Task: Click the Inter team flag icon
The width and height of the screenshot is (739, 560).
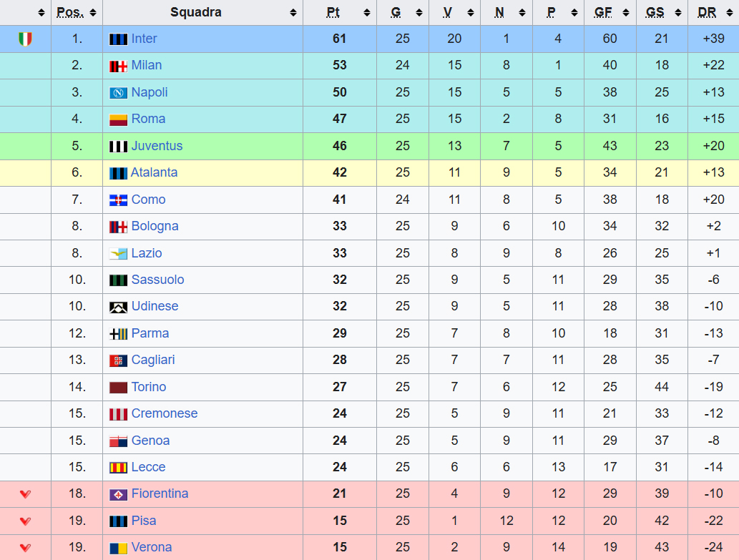Action: [118, 39]
